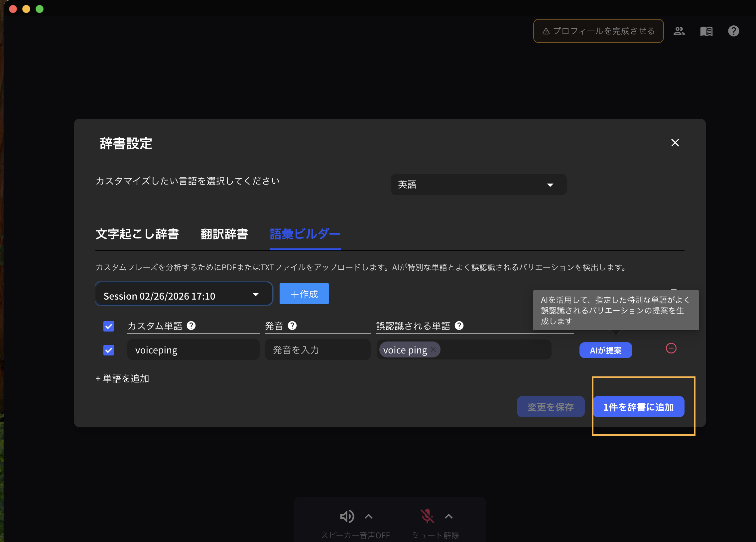Click the help icon beside 誤認識される単語

(x=460, y=326)
